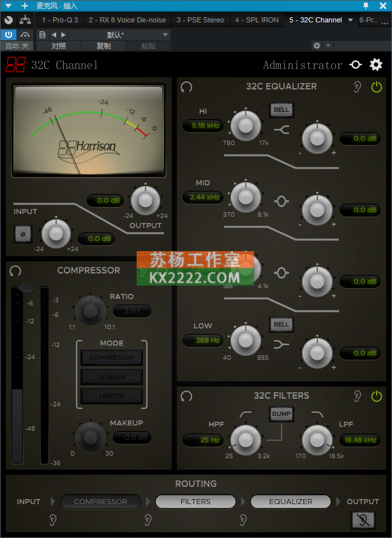Viewport: 392px width, 538px height.
Task: Click the LOW band shelf shape icon
Action: (281, 344)
